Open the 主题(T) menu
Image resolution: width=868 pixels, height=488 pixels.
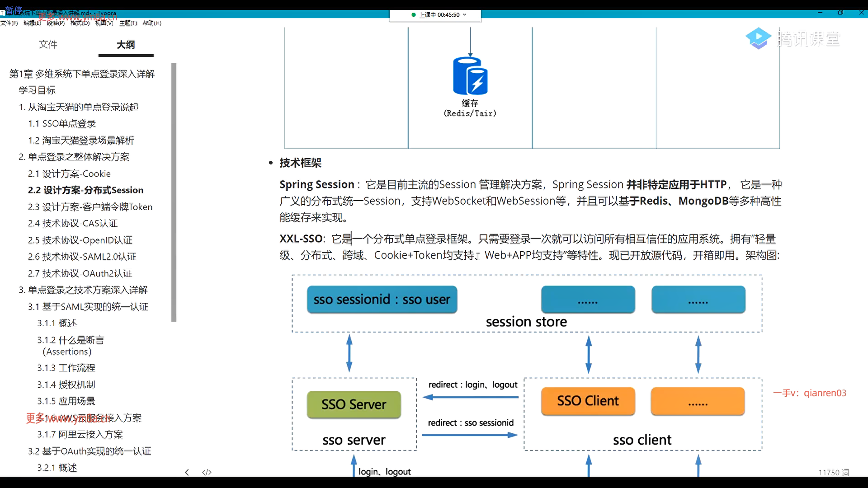coord(128,23)
